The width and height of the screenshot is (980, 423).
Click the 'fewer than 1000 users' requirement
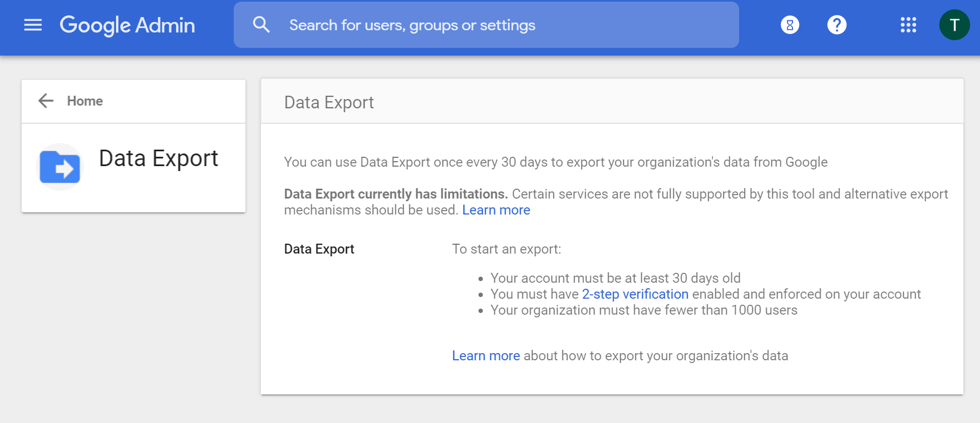[x=643, y=310]
